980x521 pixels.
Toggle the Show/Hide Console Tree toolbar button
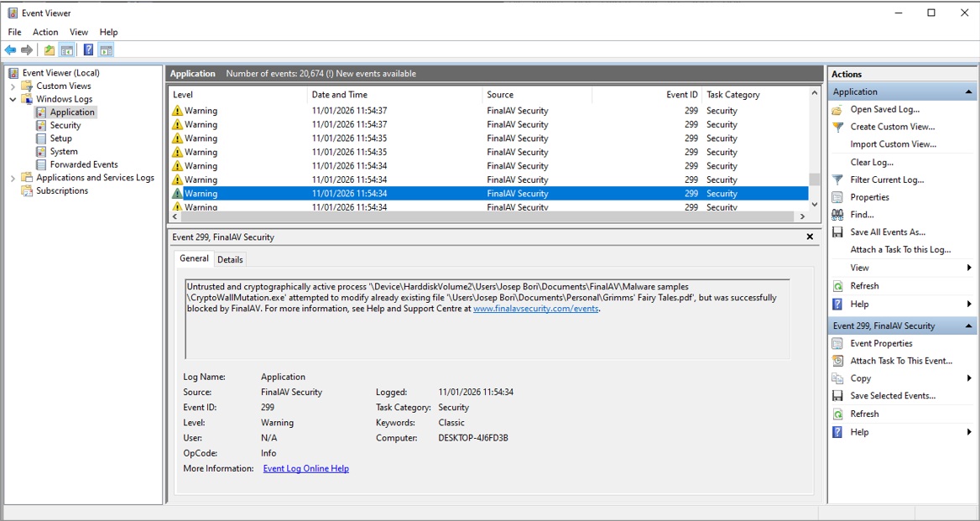click(66, 50)
